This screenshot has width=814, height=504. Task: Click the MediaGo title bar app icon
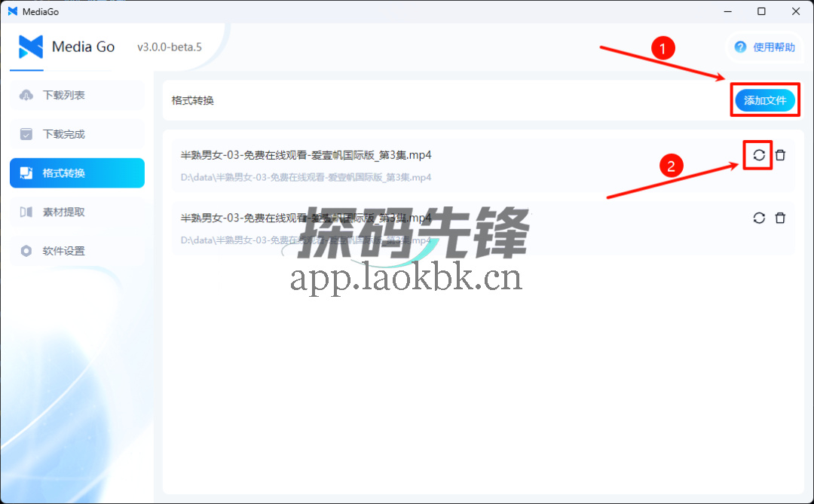tap(13, 11)
